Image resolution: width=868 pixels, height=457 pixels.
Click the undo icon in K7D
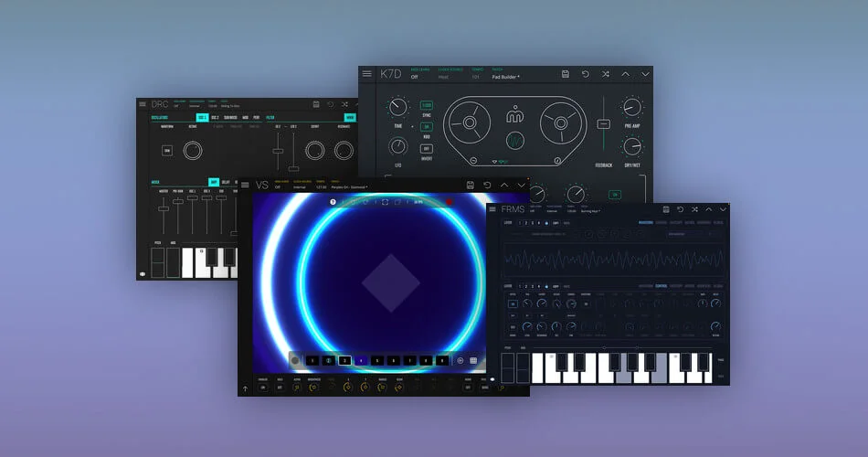click(x=585, y=74)
